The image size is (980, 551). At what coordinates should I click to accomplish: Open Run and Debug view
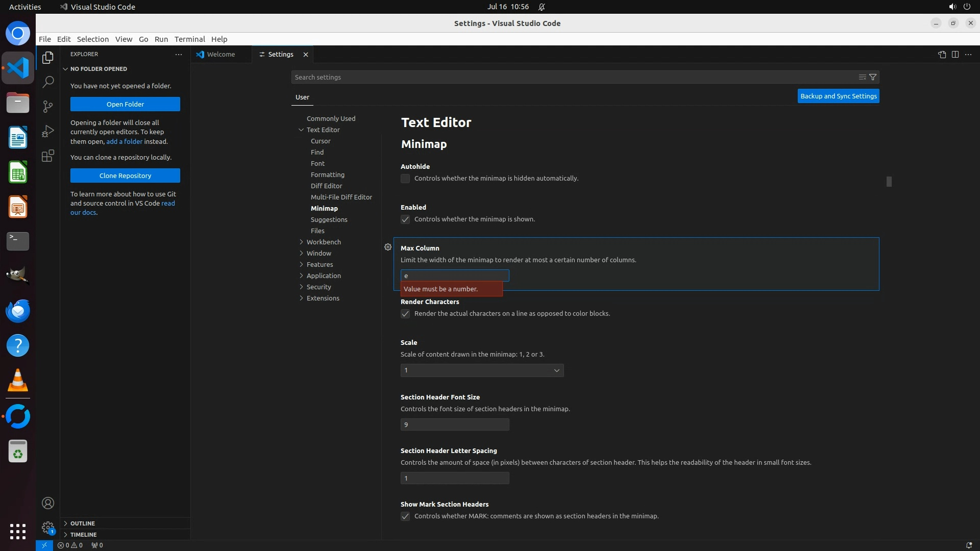(48, 131)
